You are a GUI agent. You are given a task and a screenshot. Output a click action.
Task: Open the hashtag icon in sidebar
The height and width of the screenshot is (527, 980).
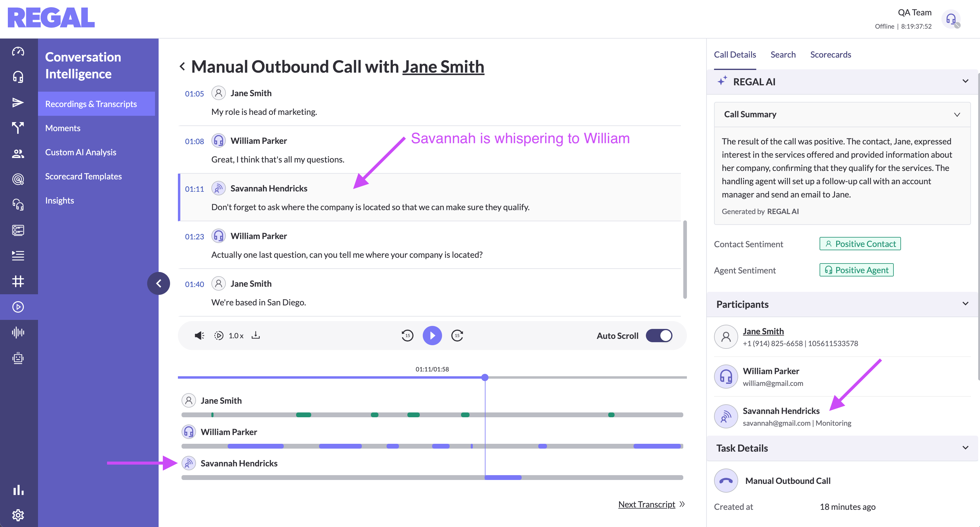point(18,281)
